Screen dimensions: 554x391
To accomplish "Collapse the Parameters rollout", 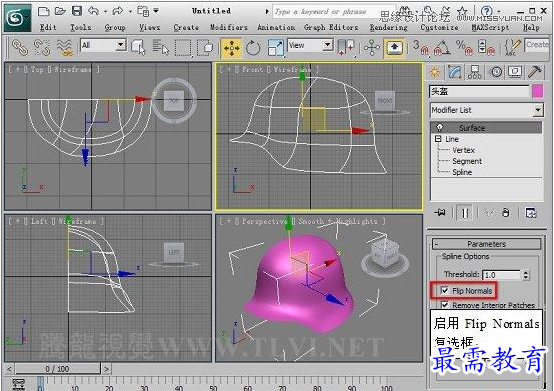I will click(x=487, y=244).
